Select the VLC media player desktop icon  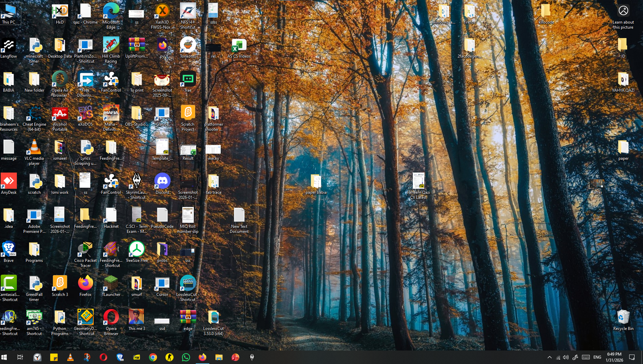(34, 148)
